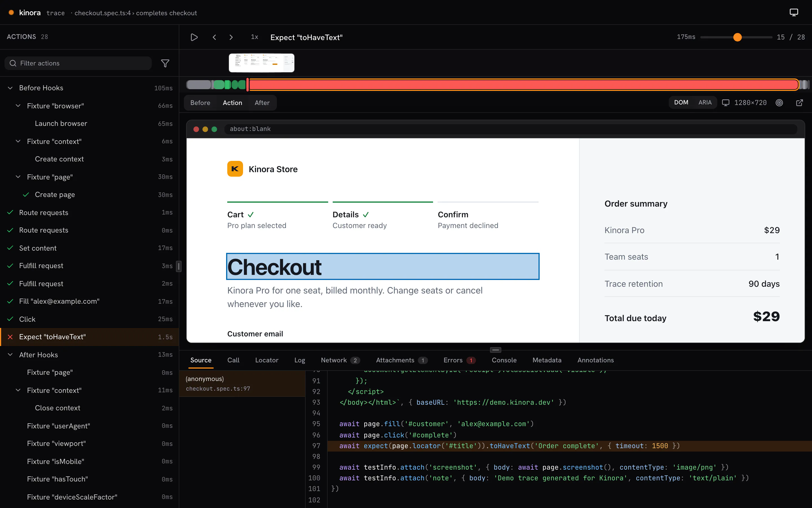Screen dimensions: 812x508
Task: Select the Set content action
Action: coord(89,248)
